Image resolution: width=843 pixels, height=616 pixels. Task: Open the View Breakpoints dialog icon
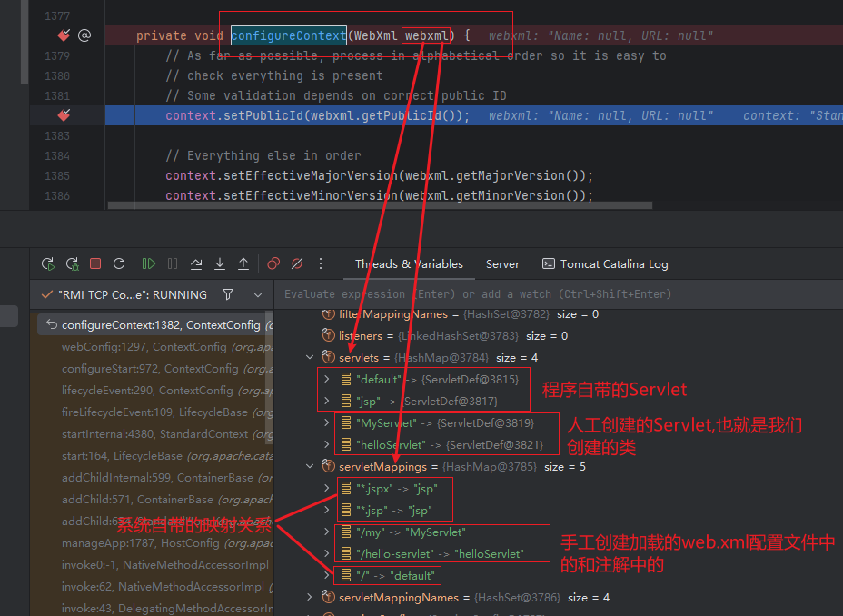coord(273,263)
